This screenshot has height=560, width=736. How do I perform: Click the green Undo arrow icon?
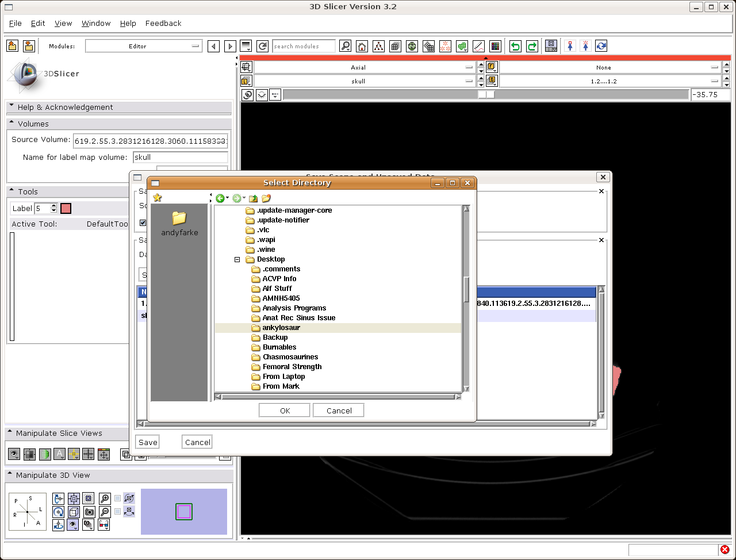[x=515, y=46]
